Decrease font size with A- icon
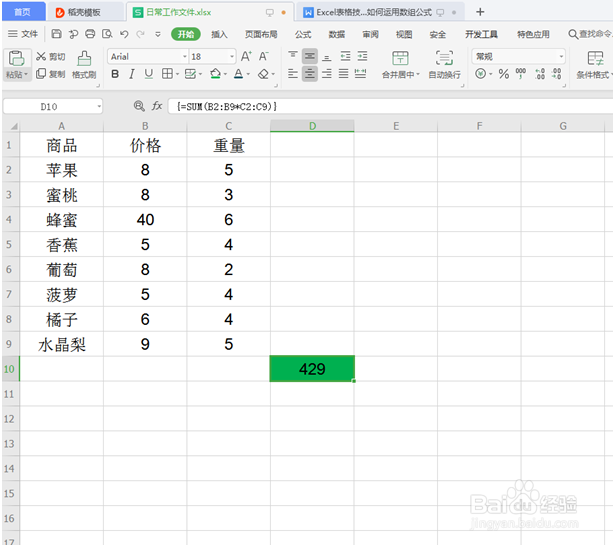The image size is (614, 545). 264,57
